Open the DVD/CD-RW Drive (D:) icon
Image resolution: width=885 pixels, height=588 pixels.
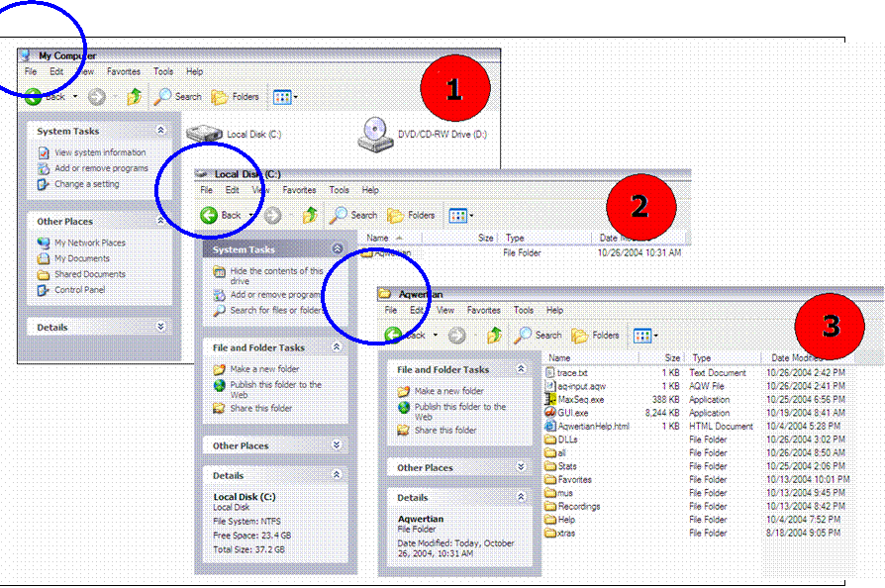374,132
